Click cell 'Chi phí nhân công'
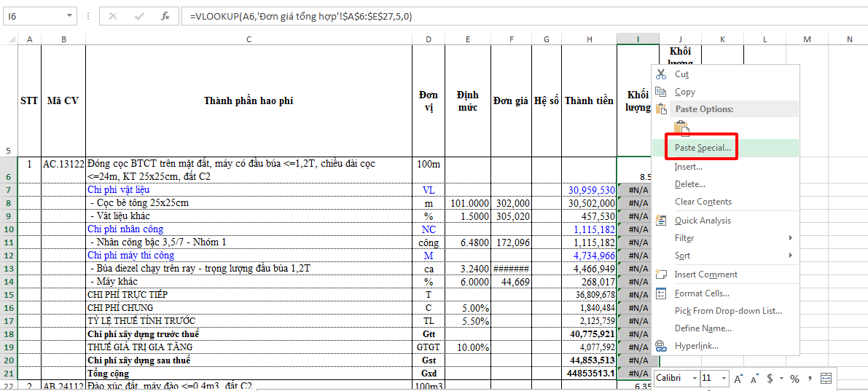 [x=249, y=229]
